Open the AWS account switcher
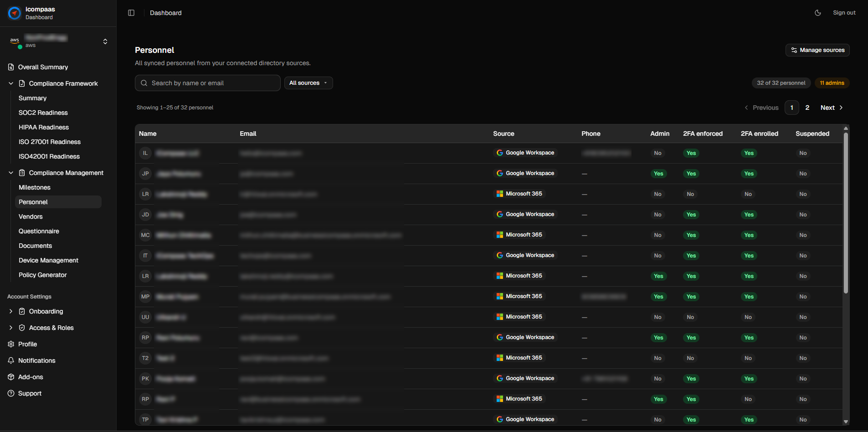Screen dimensions: 868x432 point(105,41)
